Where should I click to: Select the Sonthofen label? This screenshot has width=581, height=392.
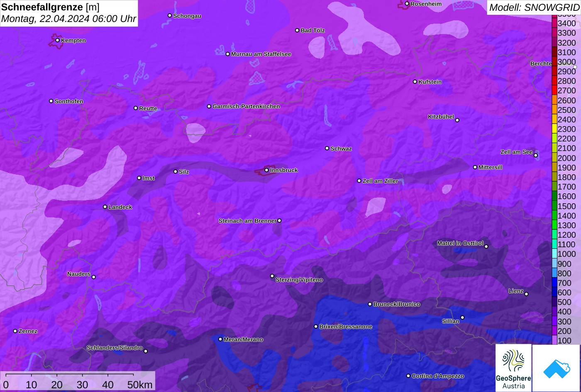click(x=69, y=101)
